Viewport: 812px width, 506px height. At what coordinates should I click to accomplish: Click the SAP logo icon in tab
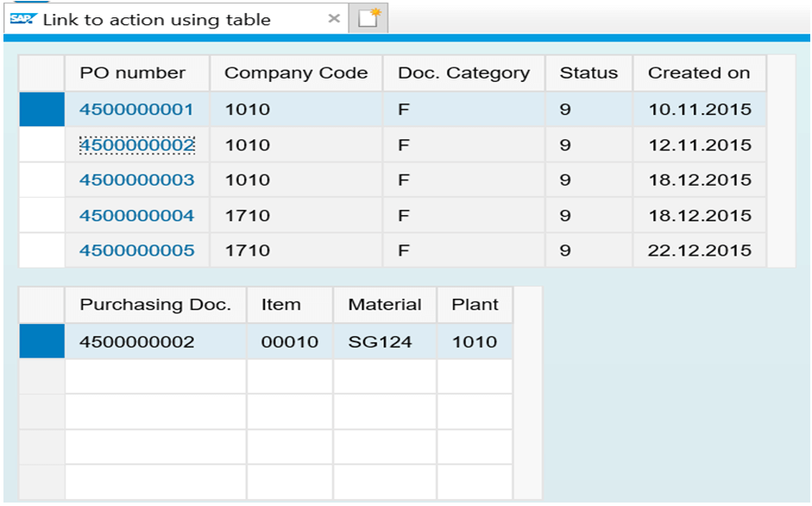[23, 19]
